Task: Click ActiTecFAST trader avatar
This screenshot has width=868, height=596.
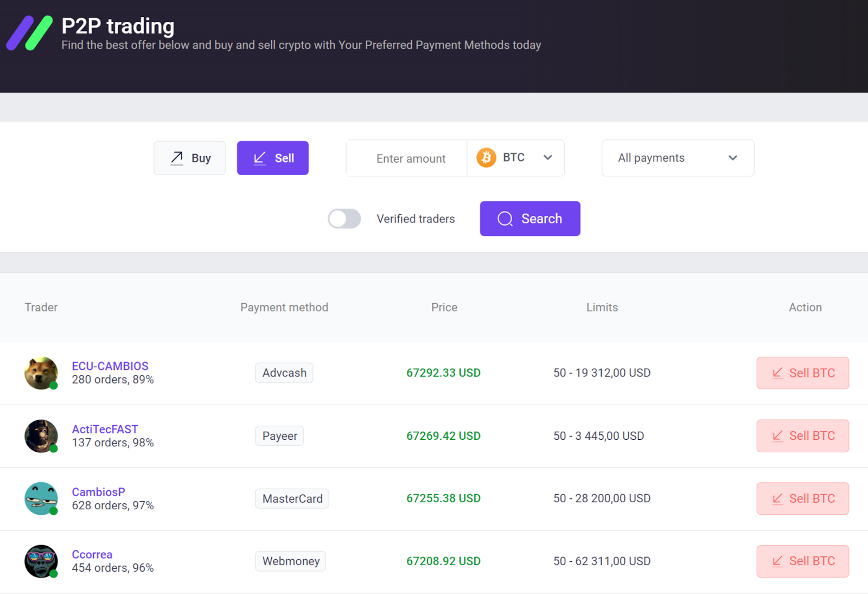Action: pos(41,436)
